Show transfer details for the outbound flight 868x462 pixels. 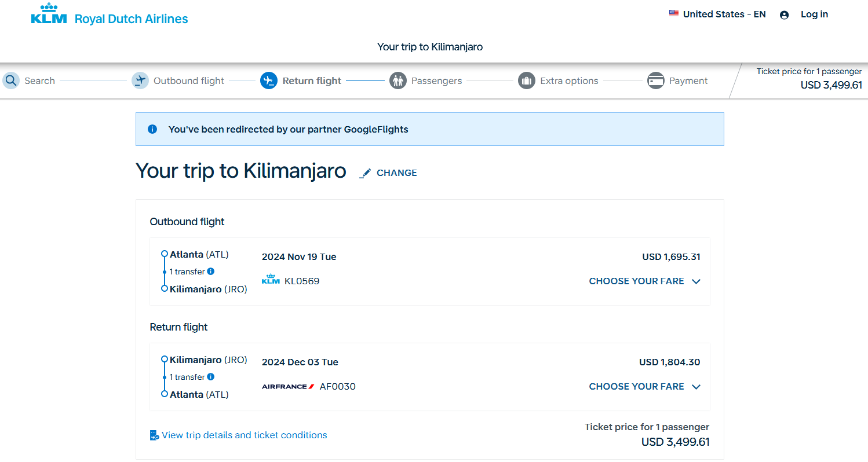click(x=211, y=271)
